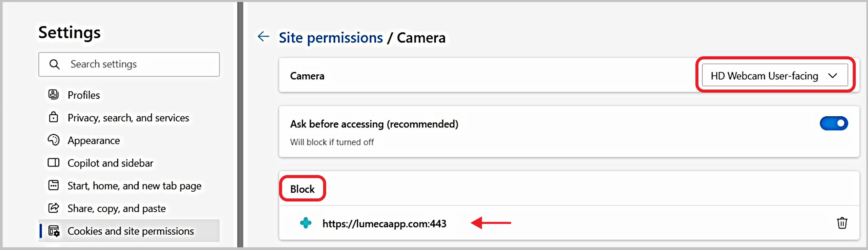Image resolution: width=868 pixels, height=250 pixels.
Task: Select the Privacy, search, and services lock icon
Action: [54, 117]
